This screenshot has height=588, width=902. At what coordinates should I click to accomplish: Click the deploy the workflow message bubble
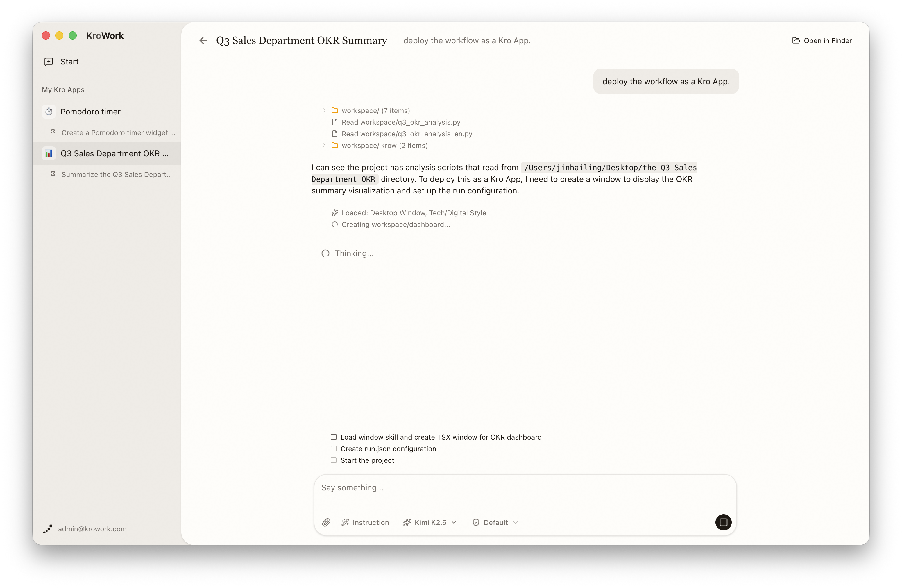tap(666, 81)
